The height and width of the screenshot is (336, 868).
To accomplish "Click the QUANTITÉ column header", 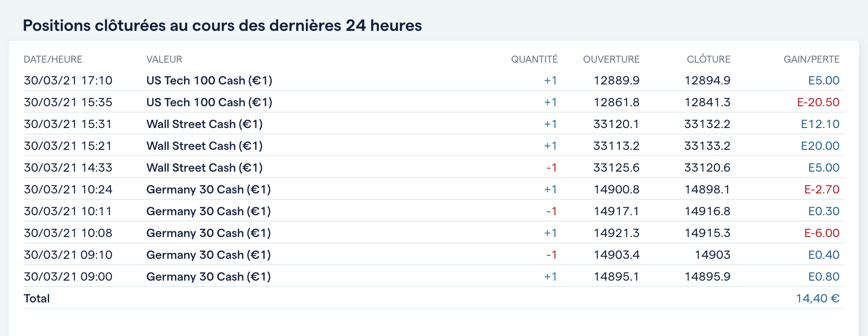I will (x=534, y=59).
